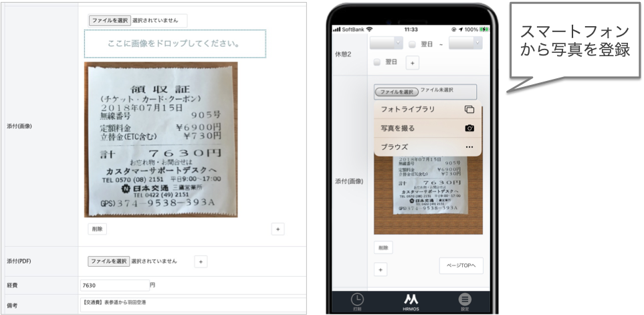
Task: Open the 休憩2 dropdown left of the tilde
Action: coord(386,42)
